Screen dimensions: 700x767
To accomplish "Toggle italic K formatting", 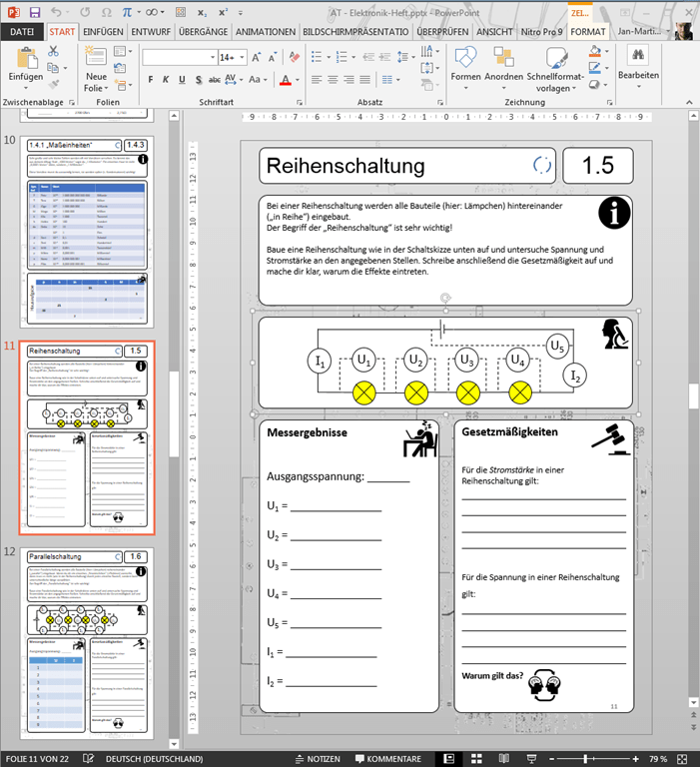I will (166, 80).
